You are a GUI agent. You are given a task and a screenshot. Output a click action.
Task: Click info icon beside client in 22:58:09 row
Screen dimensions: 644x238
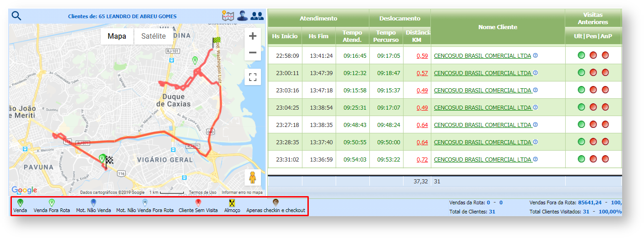[535, 56]
